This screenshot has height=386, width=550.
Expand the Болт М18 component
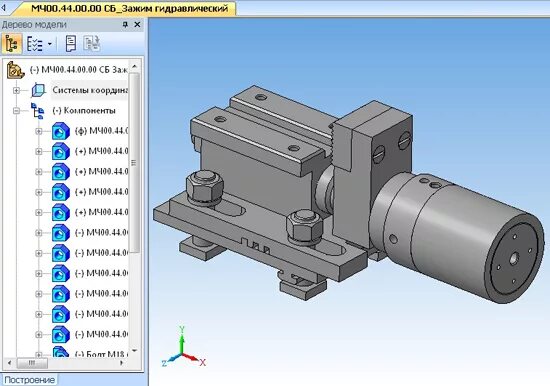coord(39,354)
